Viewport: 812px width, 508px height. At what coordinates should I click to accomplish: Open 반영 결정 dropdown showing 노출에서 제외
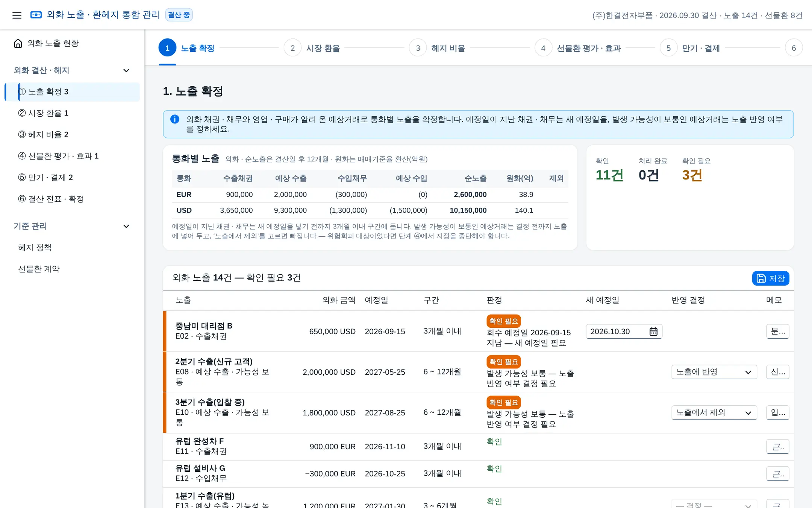coord(714,412)
